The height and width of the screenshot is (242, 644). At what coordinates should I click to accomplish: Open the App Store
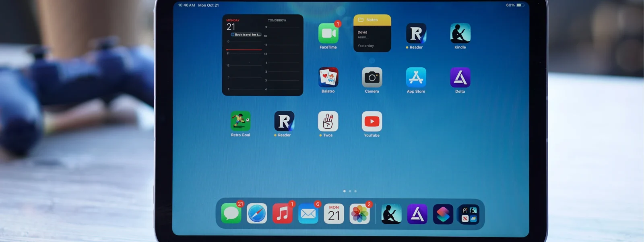[416, 77]
